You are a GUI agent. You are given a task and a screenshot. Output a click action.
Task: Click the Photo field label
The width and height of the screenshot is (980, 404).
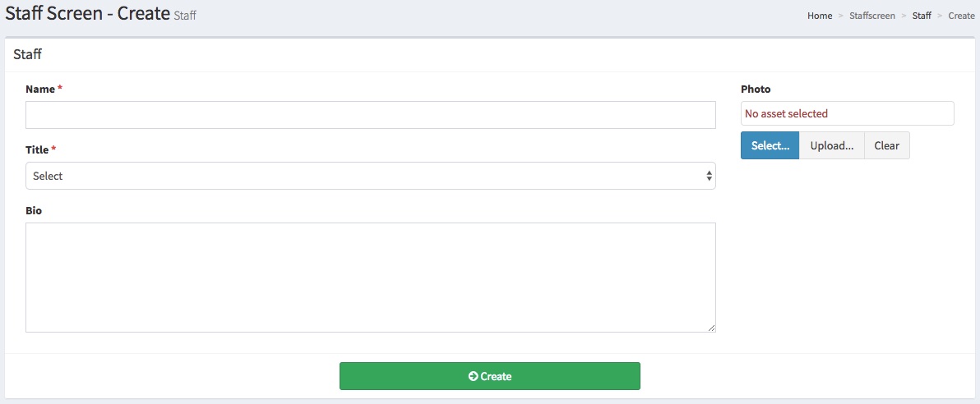(x=756, y=89)
